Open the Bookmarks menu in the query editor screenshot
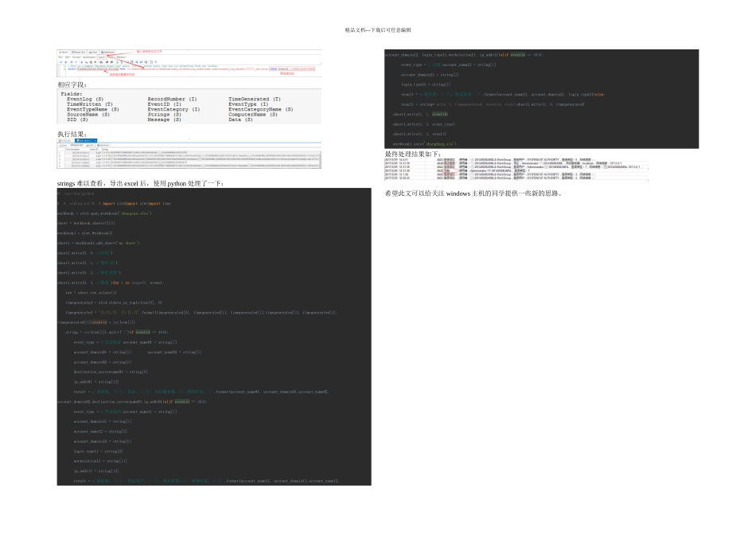This screenshot has height=535, width=756. [x=90, y=57]
